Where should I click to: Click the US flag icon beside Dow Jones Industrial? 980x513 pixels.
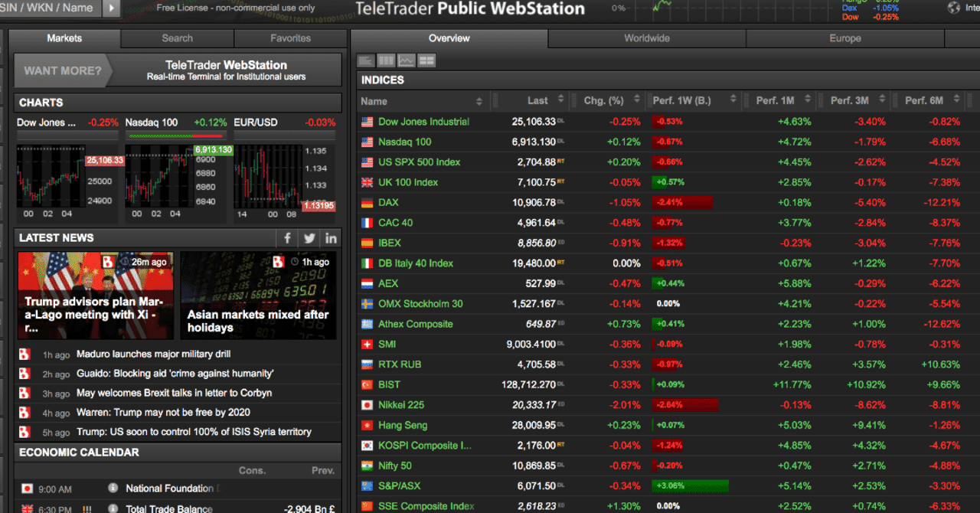coord(367,122)
